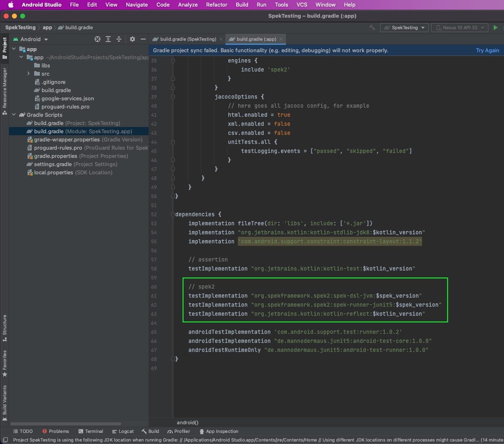The image size is (504, 444).
Task: Open the Tools menu
Action: (x=281, y=5)
